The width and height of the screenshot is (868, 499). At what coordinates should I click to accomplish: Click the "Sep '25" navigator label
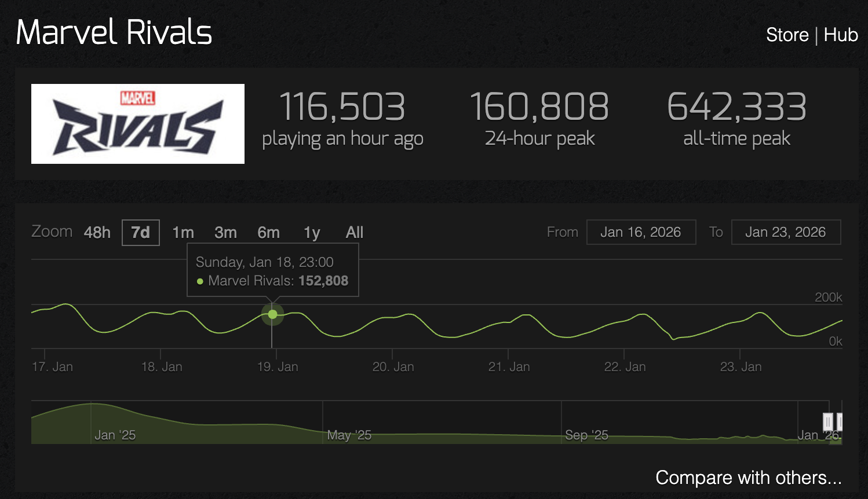point(587,435)
